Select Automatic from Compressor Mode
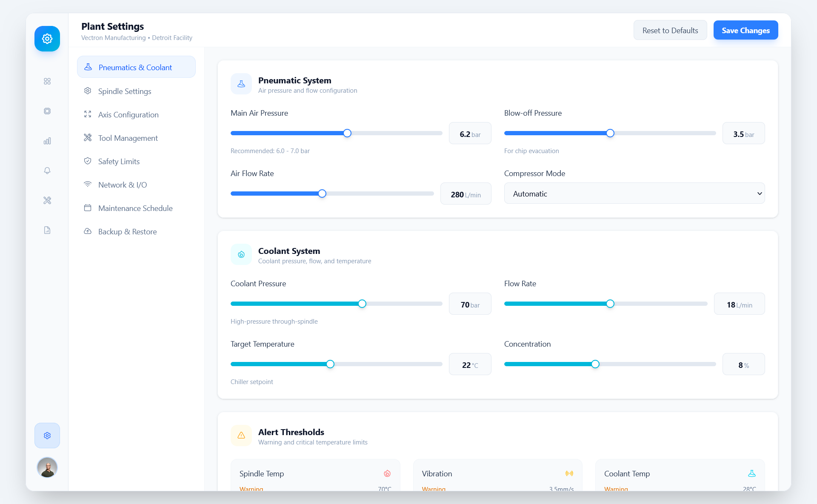 coord(634,194)
